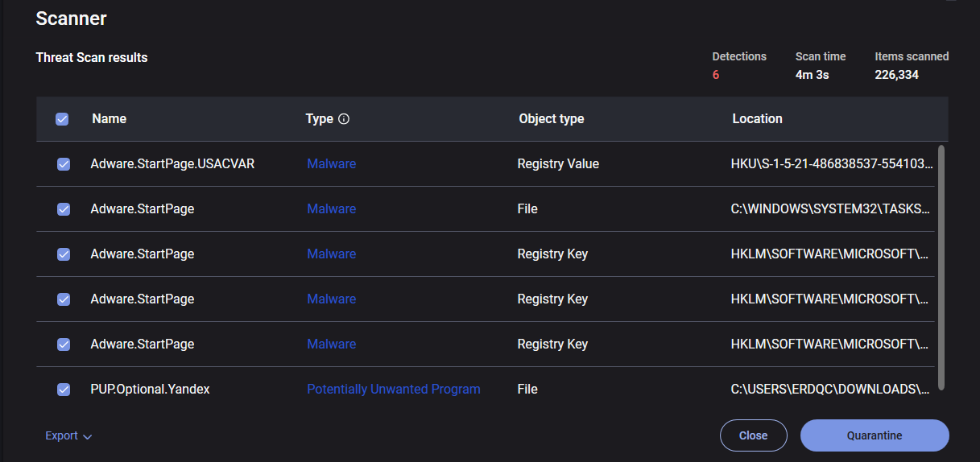980x462 pixels.
Task: Click the results list vertical scrollbar
Action: pos(941,266)
